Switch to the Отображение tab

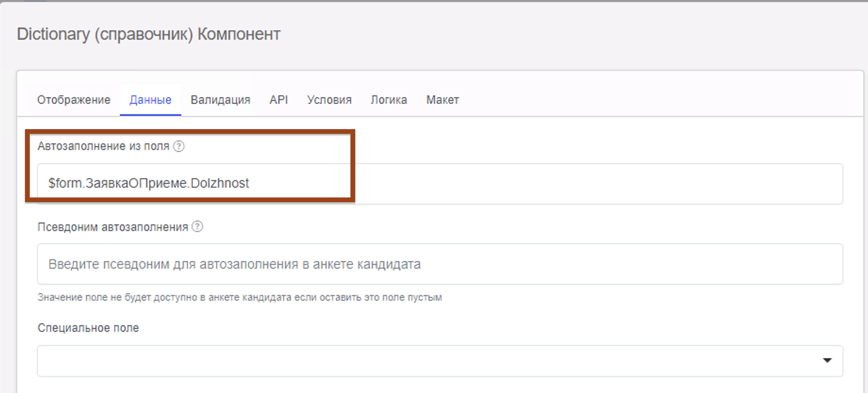pos(74,100)
